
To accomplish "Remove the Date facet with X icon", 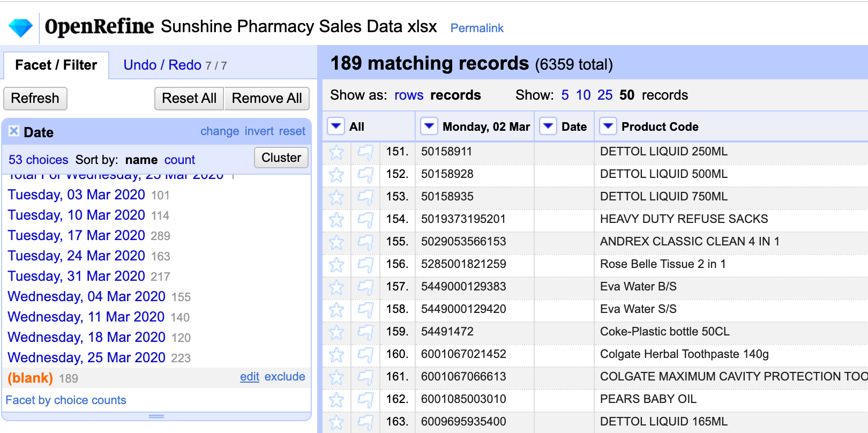I will point(14,131).
